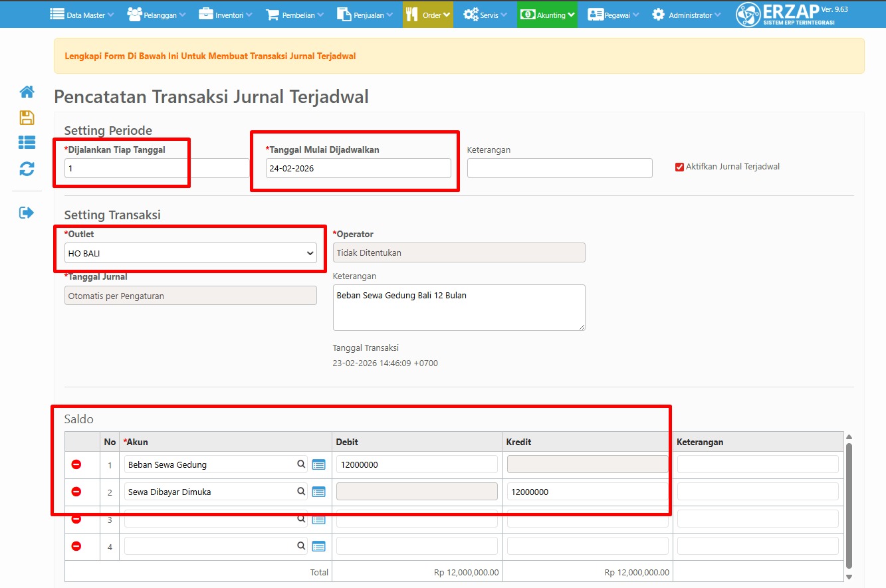886x588 pixels.
Task: Click the Refresh arrows sidebar icon
Action: pos(27,169)
